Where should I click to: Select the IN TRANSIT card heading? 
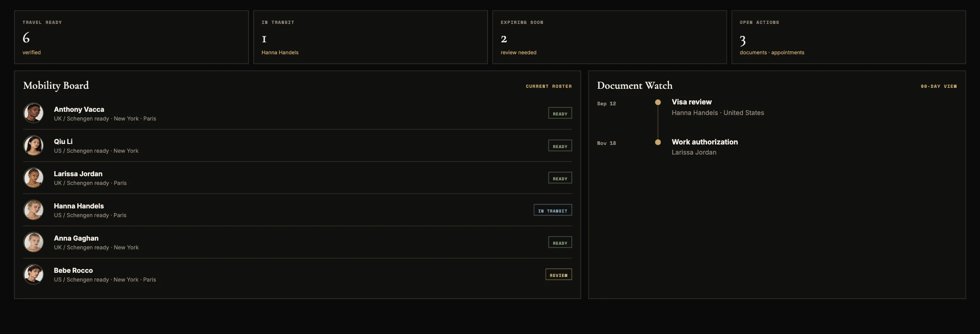click(x=278, y=23)
